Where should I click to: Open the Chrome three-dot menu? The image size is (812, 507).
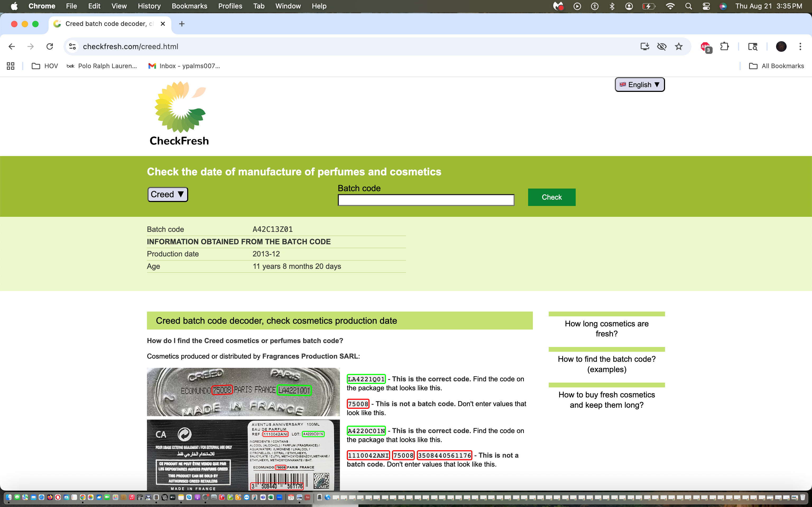[800, 47]
